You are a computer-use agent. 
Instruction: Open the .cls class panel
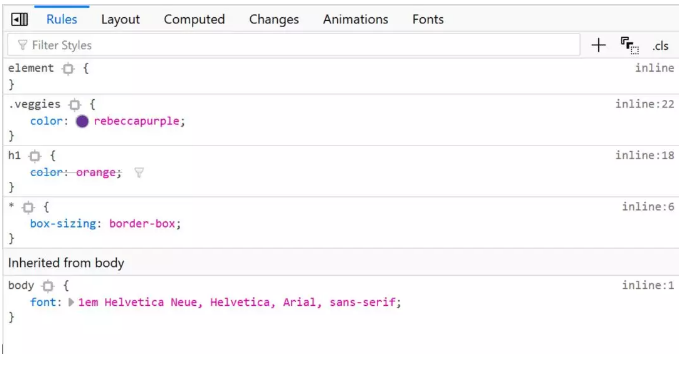(661, 46)
